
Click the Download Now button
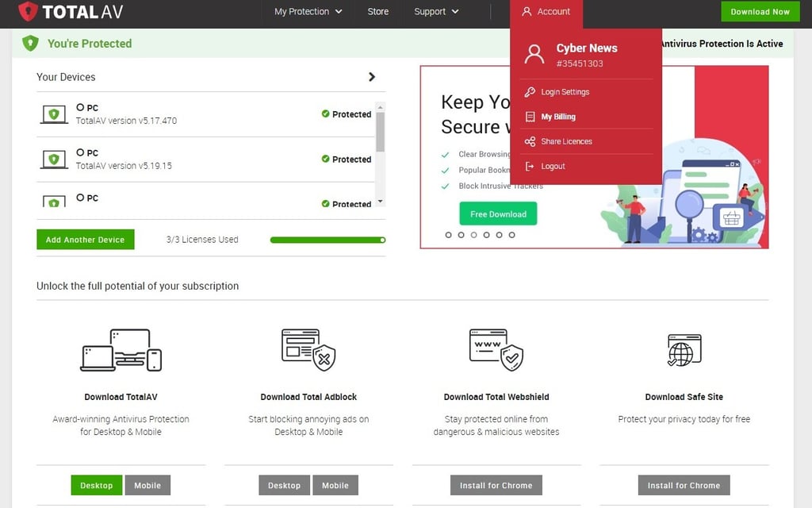click(760, 11)
